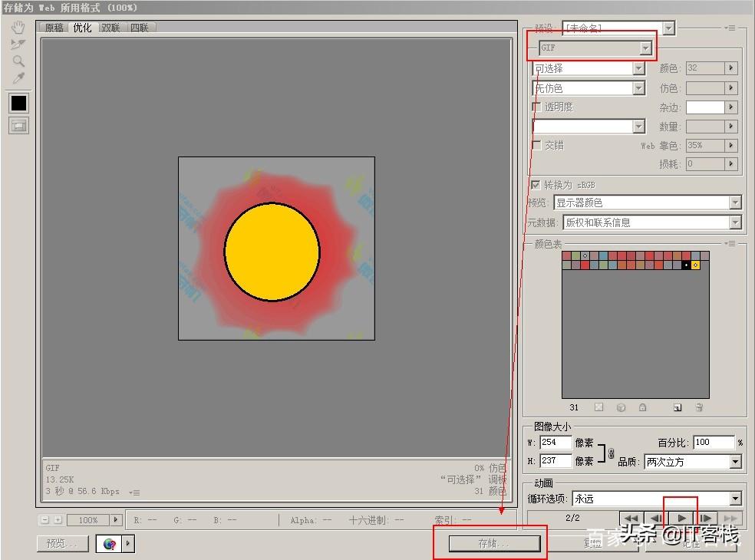Viewport: 755px width, 560px height.
Task: Click the web-shift cube icon
Action: click(621, 407)
